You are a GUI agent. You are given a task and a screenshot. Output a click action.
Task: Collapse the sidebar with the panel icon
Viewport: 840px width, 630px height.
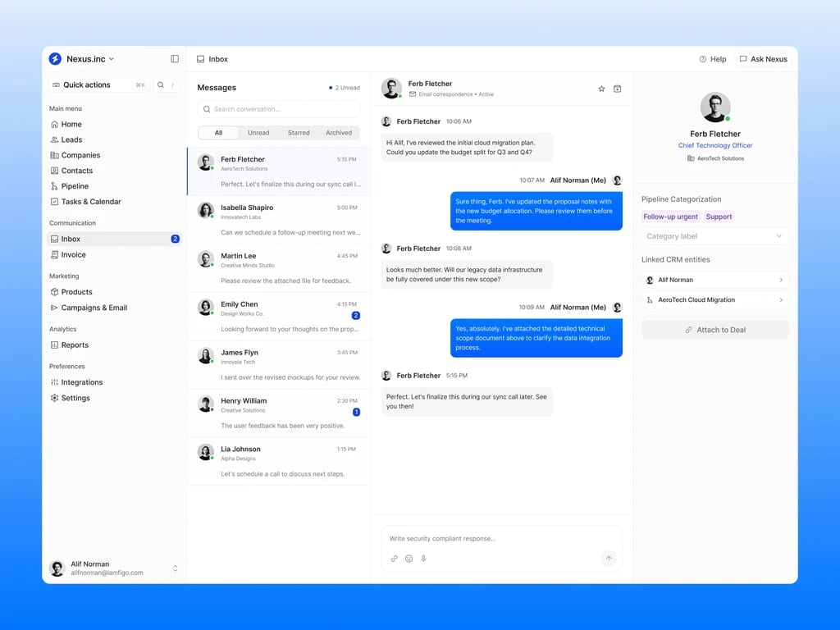click(175, 59)
